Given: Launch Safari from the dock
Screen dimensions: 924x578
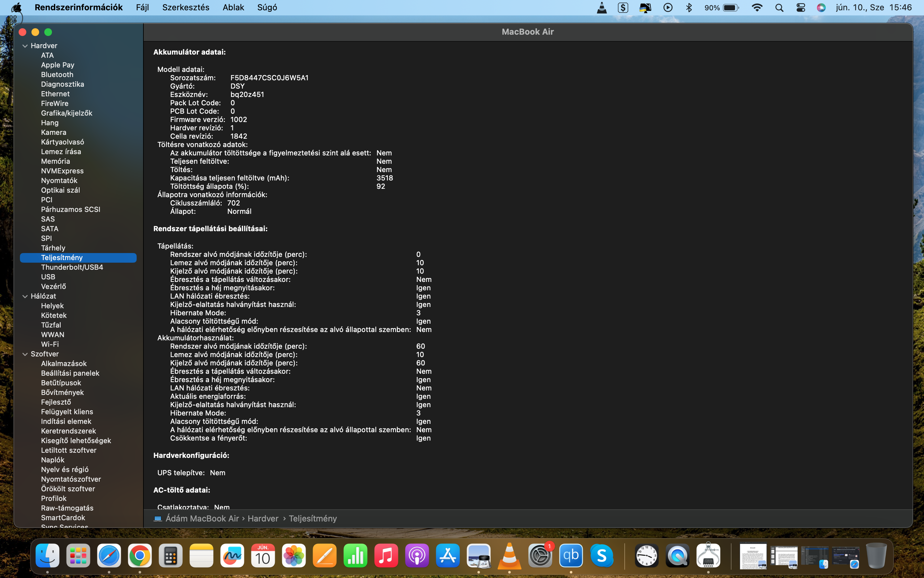Looking at the screenshot, I should pos(109,556).
